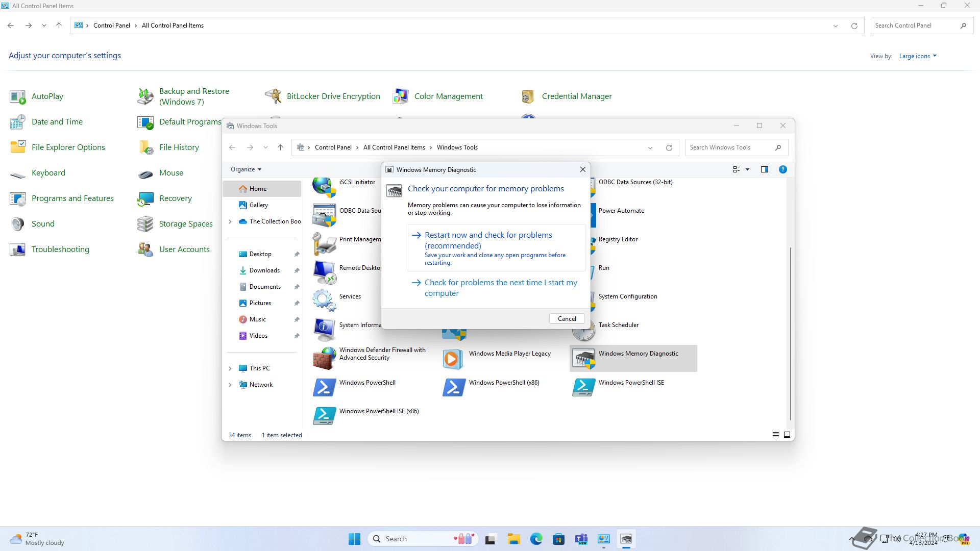Open AutoPlay in Control Panel

[37, 96]
